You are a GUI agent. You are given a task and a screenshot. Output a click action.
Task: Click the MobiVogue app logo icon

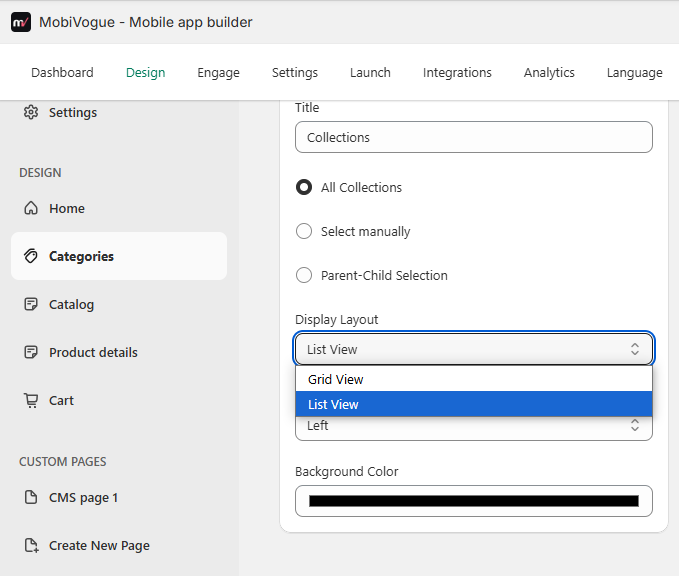(21, 22)
